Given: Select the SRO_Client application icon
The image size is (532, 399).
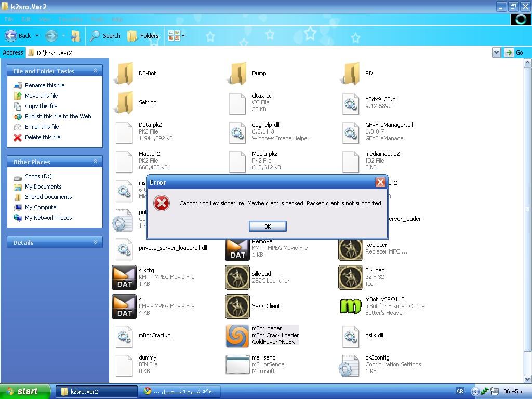Looking at the screenshot, I should point(237,307).
